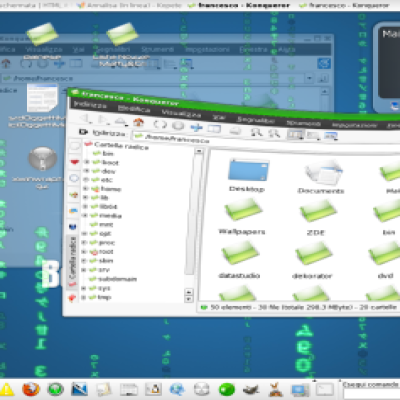
Task: Click the split view window icon in toolbar
Action: [214, 128]
